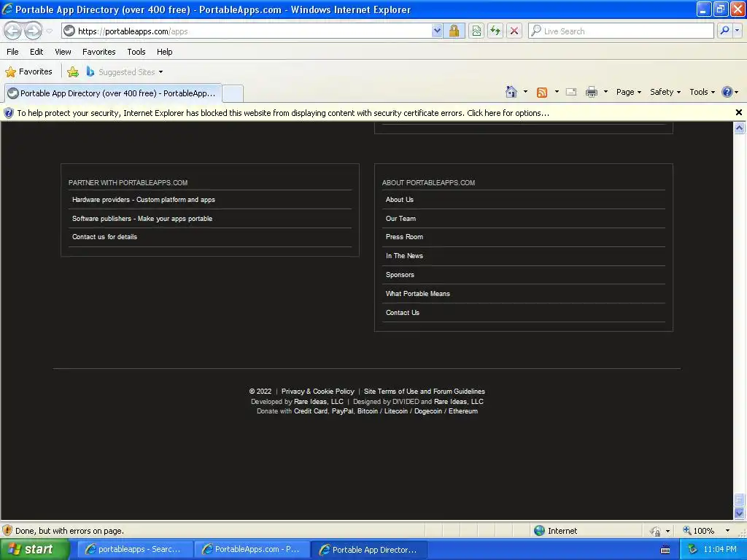The width and height of the screenshot is (747, 560).
Task: Switch to PortableApps.com - P... taskbar window
Action: [x=251, y=549]
